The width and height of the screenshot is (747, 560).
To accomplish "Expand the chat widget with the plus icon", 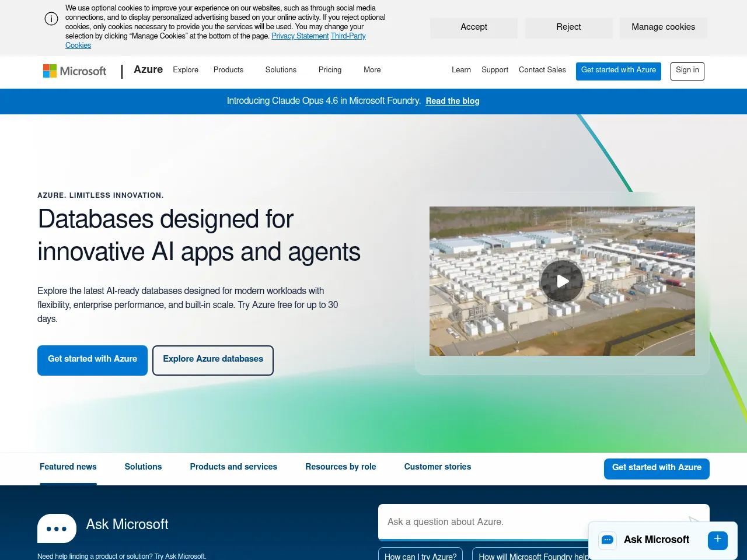I will (717, 540).
